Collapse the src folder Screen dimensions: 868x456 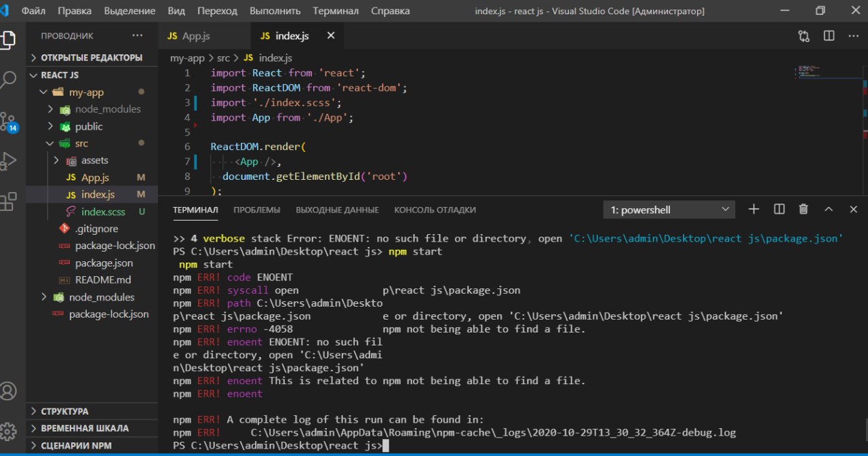pyautogui.click(x=80, y=143)
